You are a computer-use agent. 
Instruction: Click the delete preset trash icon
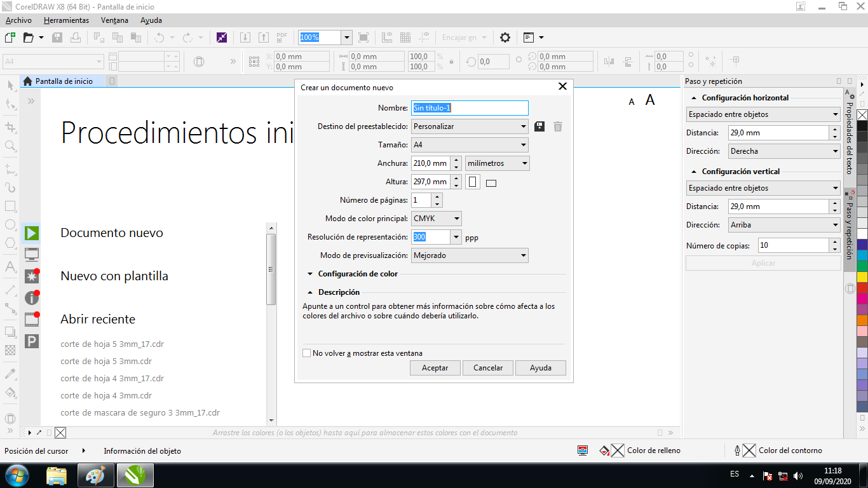click(558, 126)
